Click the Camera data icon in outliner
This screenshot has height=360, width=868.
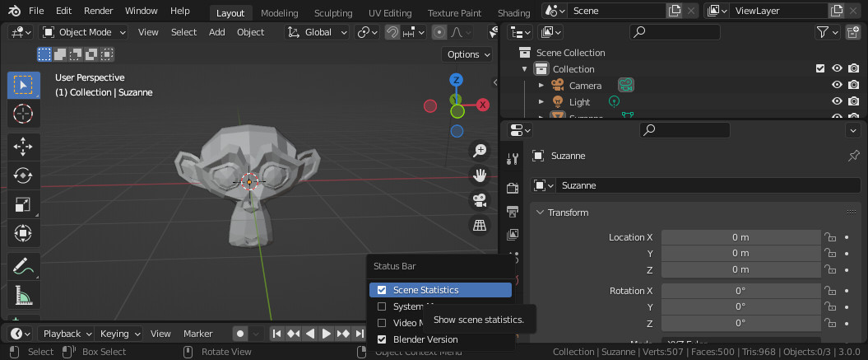point(626,85)
